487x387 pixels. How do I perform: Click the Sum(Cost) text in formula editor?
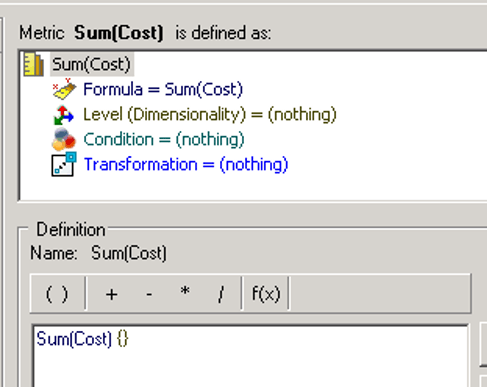74,339
